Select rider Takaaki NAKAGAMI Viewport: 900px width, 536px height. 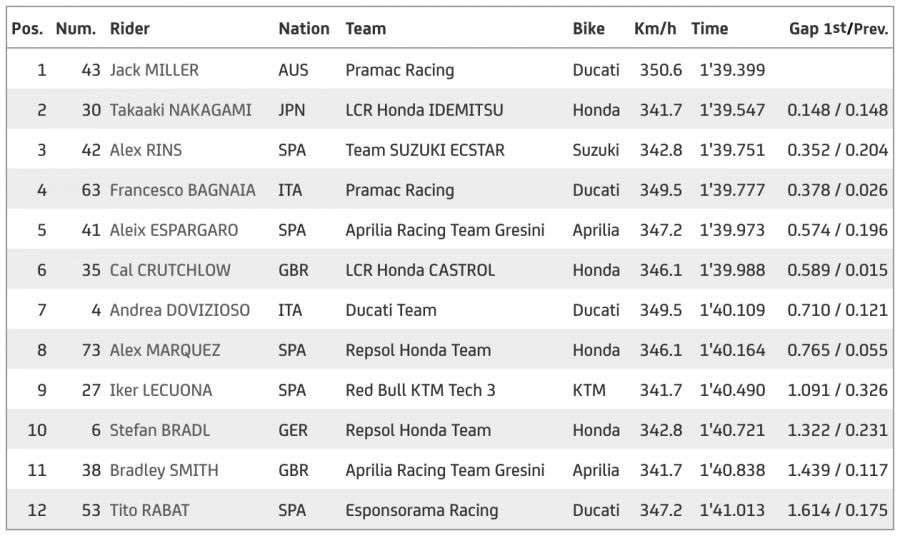pos(181,110)
